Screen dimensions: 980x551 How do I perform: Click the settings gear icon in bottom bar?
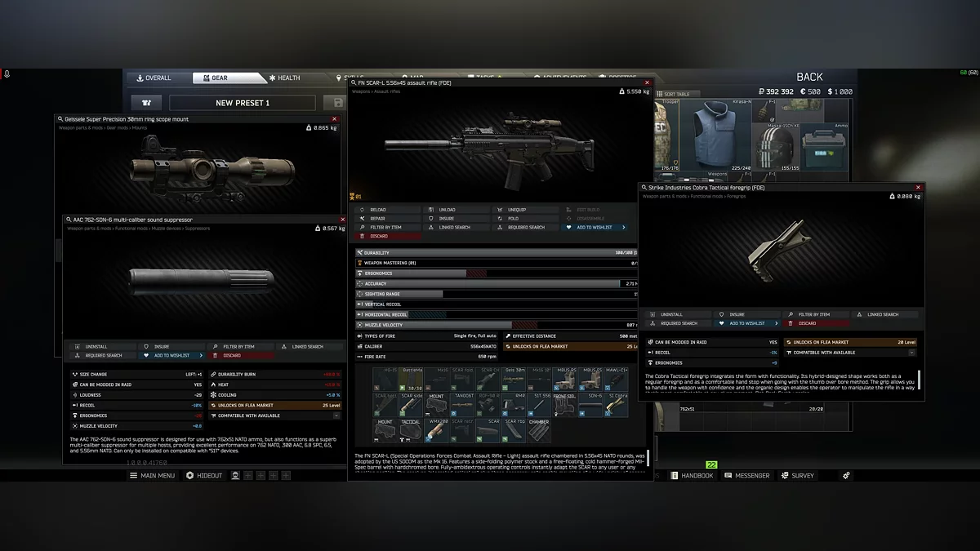(x=846, y=475)
